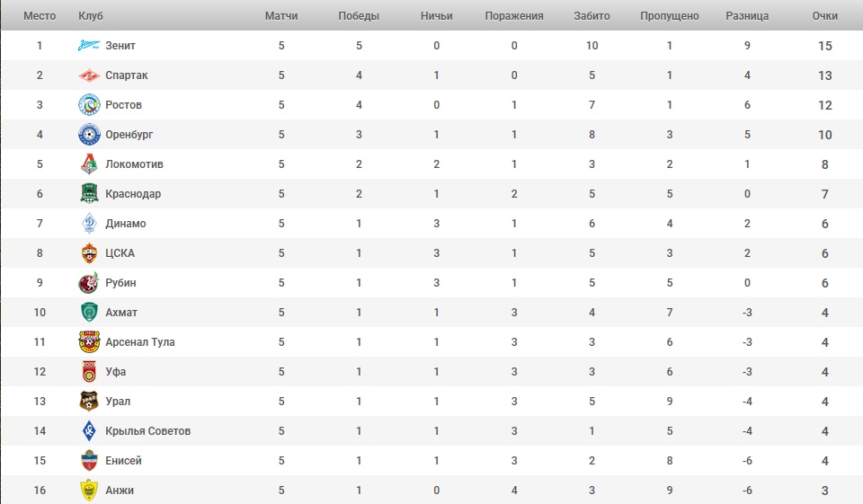Sort table by Очки column header
The height and width of the screenshot is (504, 863).
[x=824, y=16]
